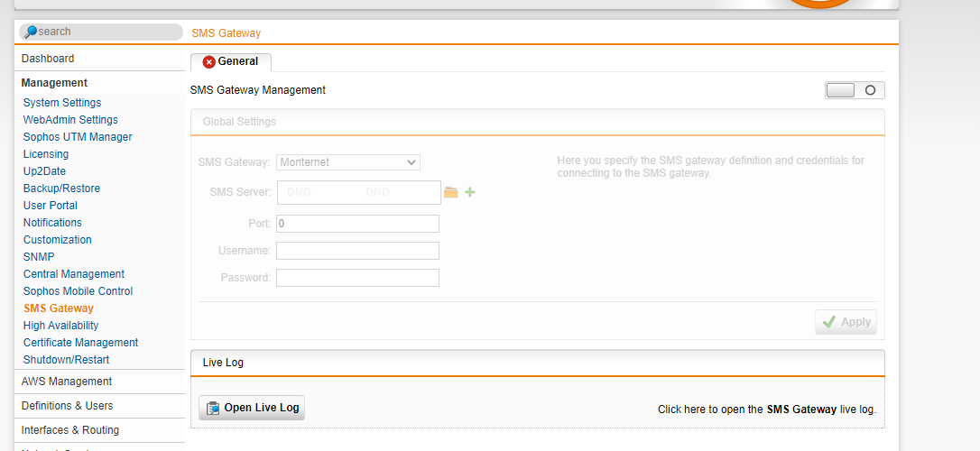
Task: Click the live log description text
Action: (x=767, y=410)
